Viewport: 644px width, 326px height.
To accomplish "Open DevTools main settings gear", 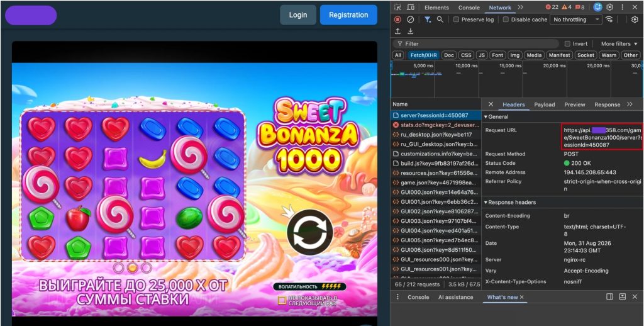I will pyautogui.click(x=610, y=8).
